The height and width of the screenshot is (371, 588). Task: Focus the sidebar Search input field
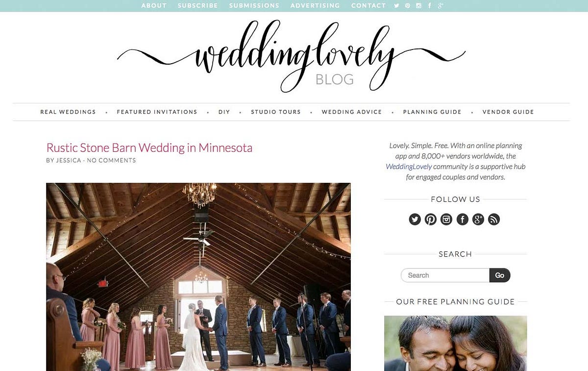click(445, 275)
